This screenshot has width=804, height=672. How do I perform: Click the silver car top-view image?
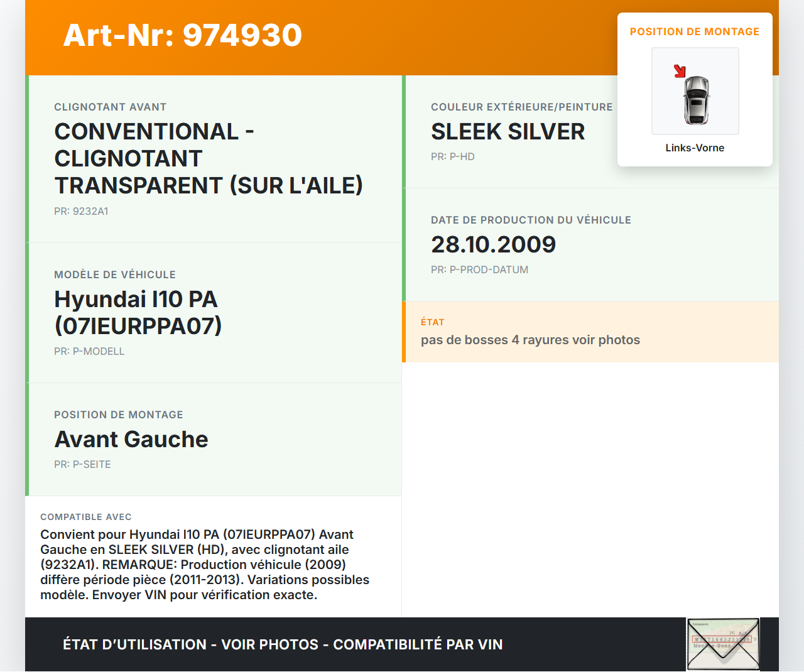696,100
